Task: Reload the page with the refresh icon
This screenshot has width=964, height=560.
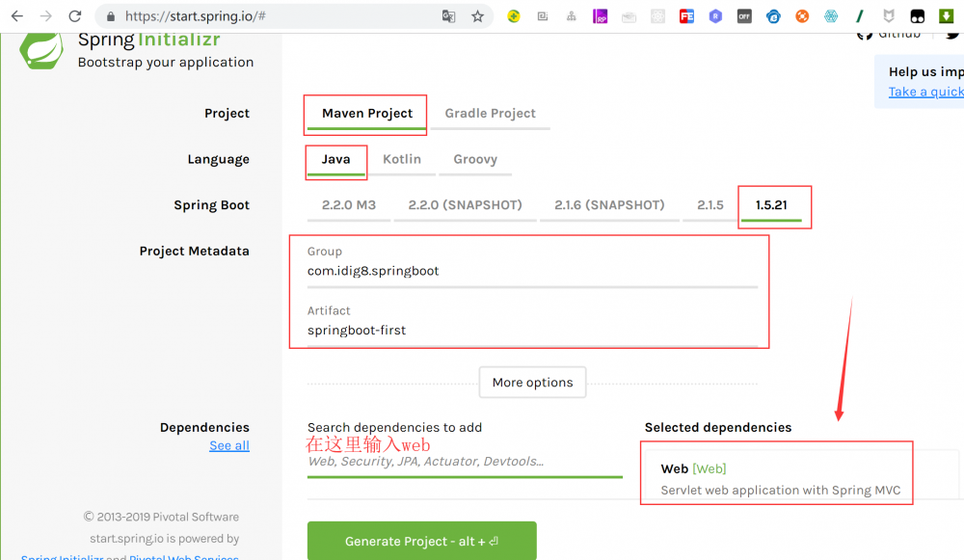Action: tap(75, 16)
